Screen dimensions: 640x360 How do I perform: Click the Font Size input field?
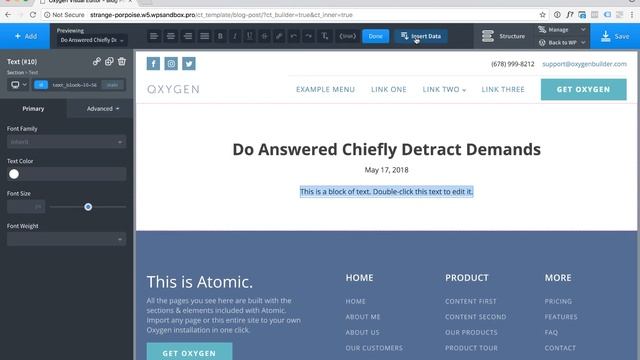tap(25, 207)
